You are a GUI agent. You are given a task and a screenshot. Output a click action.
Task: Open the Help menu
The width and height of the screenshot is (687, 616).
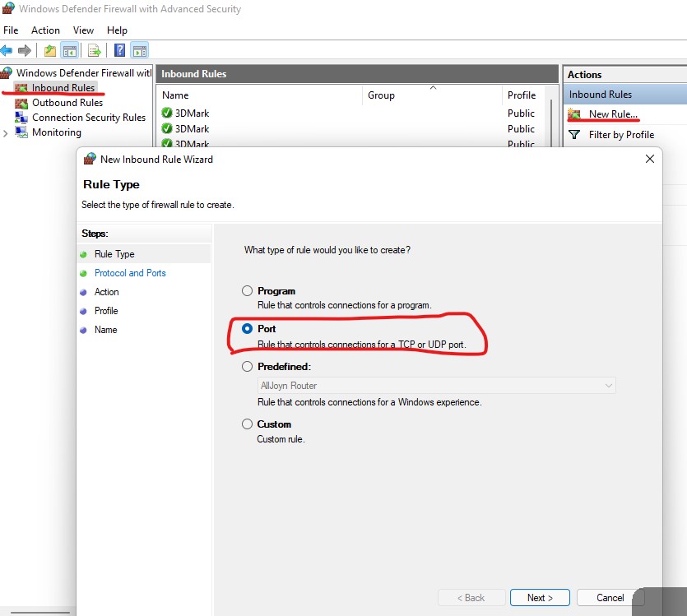click(x=117, y=30)
